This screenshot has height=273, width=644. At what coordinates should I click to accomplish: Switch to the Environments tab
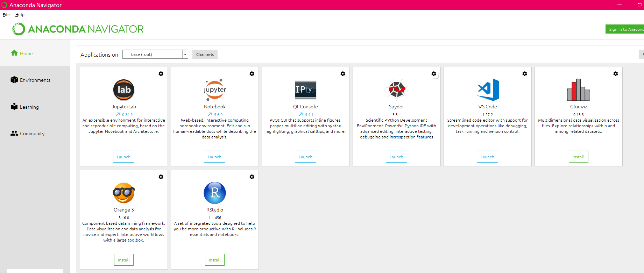[x=35, y=80]
